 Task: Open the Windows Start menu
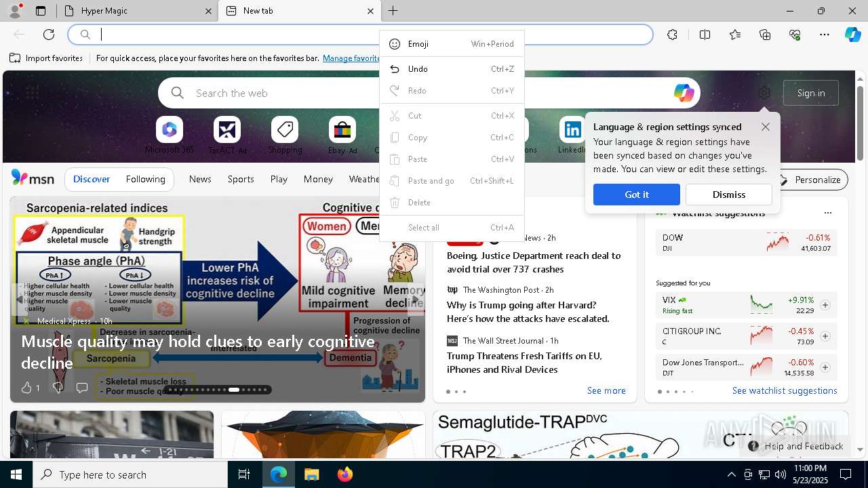[16, 474]
